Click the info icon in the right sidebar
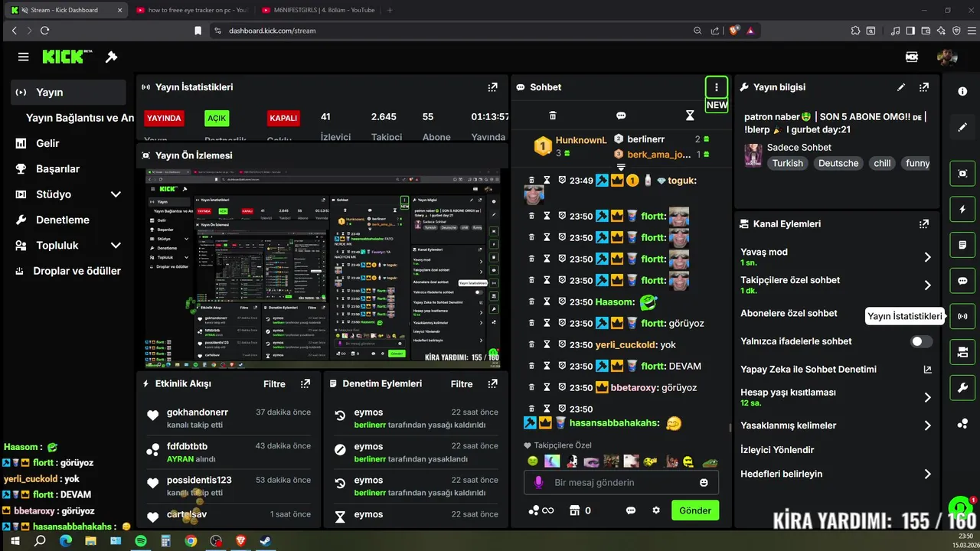This screenshot has width=980, height=551. point(962,91)
